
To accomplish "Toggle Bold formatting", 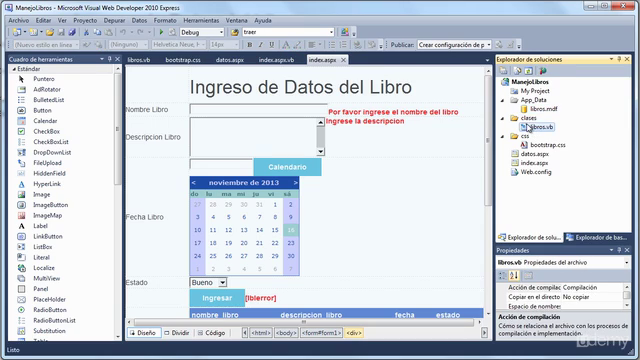I will (250, 45).
